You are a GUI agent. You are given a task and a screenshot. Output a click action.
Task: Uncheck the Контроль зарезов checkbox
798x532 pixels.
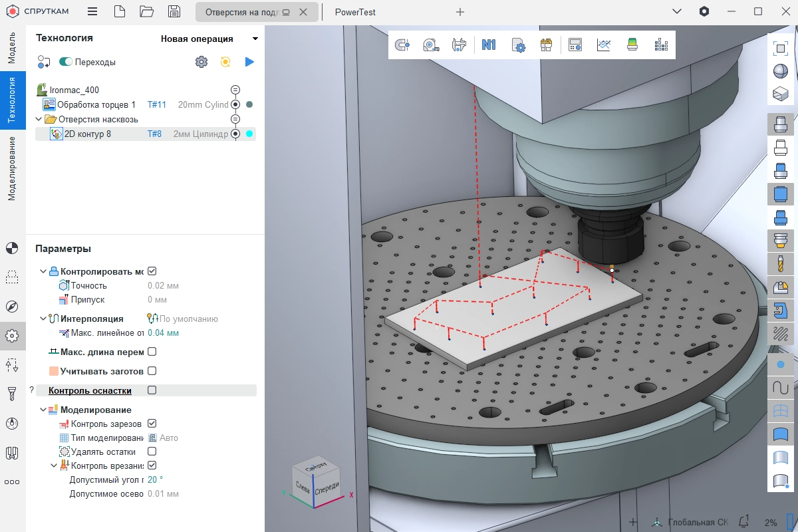[x=152, y=424]
